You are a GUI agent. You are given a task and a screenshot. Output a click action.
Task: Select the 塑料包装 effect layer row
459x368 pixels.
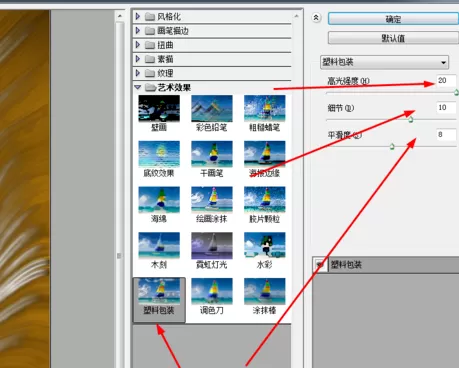pyautogui.click(x=386, y=265)
